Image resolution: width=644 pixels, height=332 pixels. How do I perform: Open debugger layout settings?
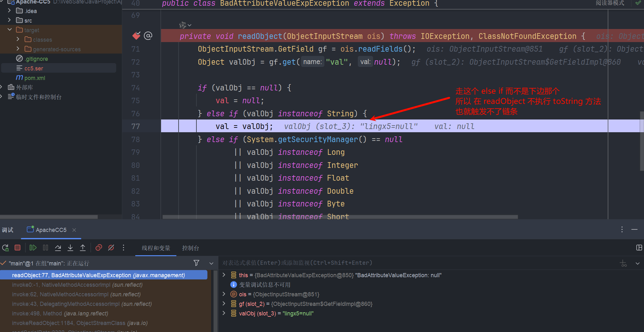pos(639,248)
